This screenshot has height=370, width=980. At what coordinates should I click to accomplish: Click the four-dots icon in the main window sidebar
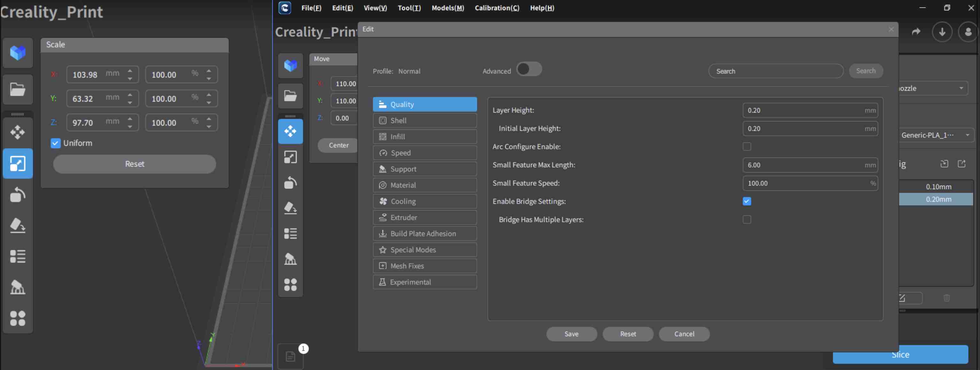tap(290, 284)
